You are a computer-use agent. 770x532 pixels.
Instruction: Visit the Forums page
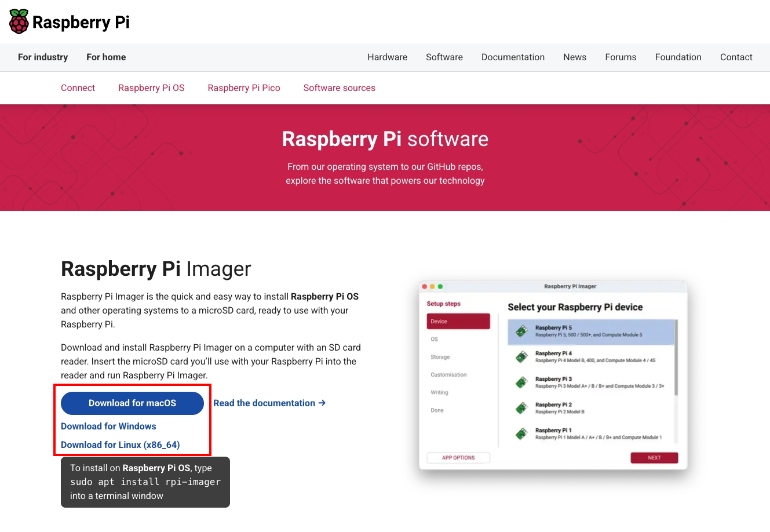coord(621,57)
